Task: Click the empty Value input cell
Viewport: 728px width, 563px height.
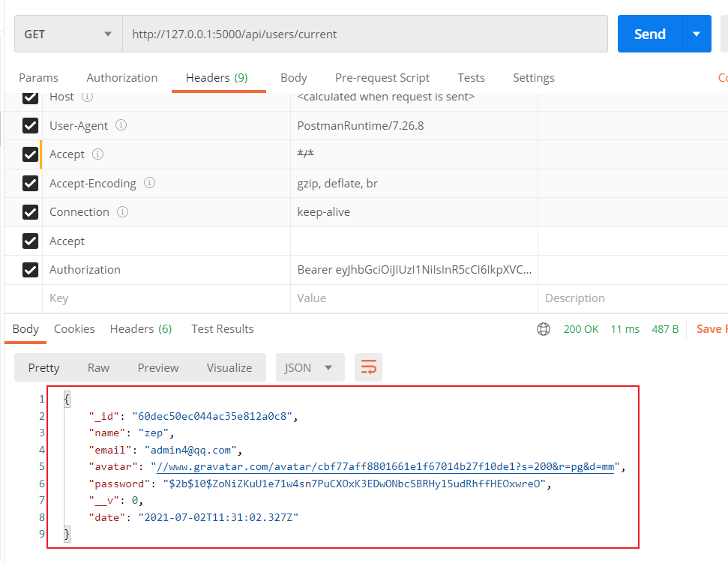Action: pyautogui.click(x=414, y=298)
